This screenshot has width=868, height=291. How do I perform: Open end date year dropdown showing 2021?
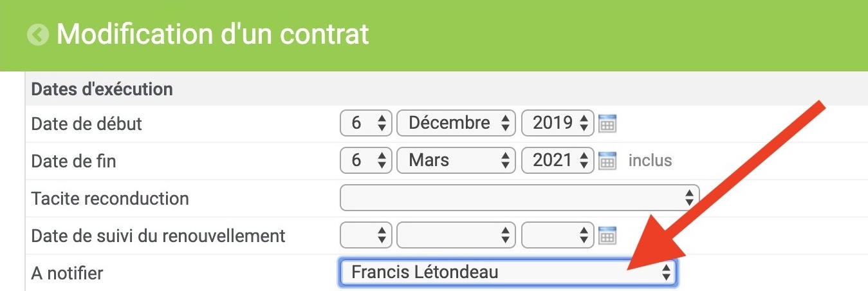(557, 160)
